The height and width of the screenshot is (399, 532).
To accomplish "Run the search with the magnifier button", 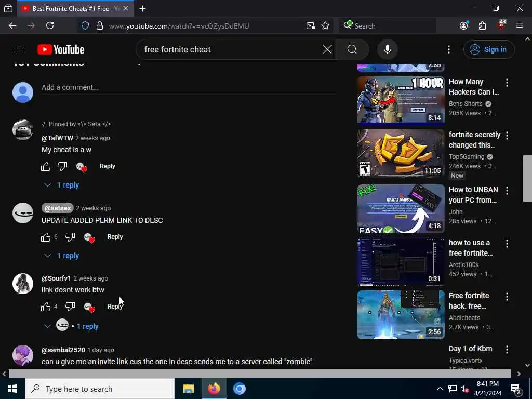I will coord(352,49).
